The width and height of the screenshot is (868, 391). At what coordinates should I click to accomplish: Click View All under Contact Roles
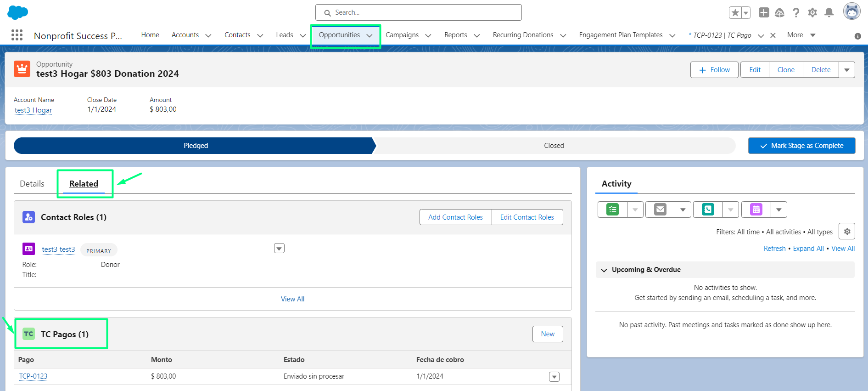coord(292,299)
